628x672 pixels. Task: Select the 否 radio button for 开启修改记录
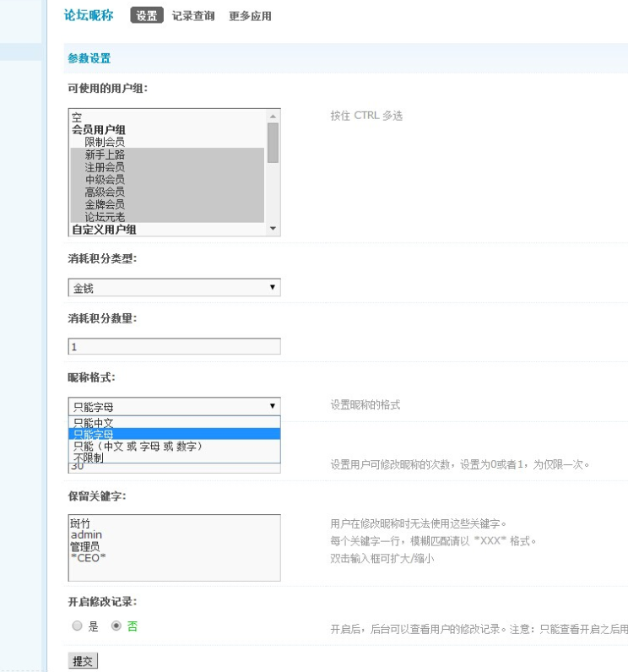click(116, 626)
